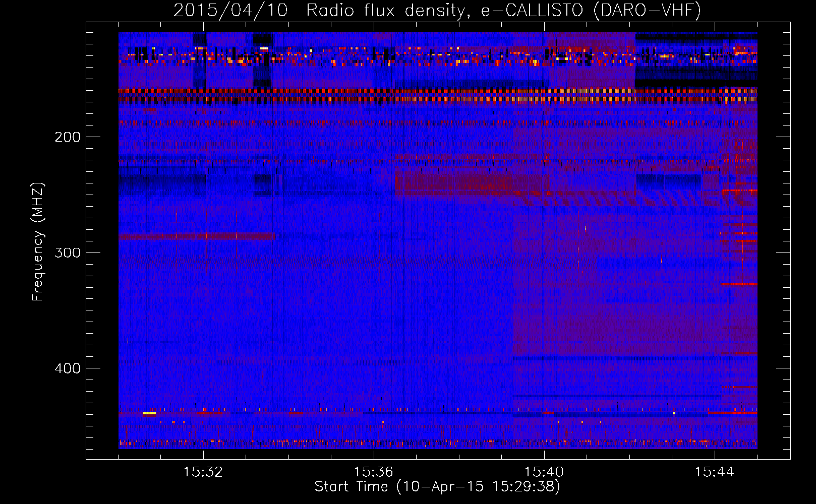The height and width of the screenshot is (504, 816).
Task: Click the "Start Time (10-Apr-15 15:29:38)" axis label
Action: pos(437,487)
